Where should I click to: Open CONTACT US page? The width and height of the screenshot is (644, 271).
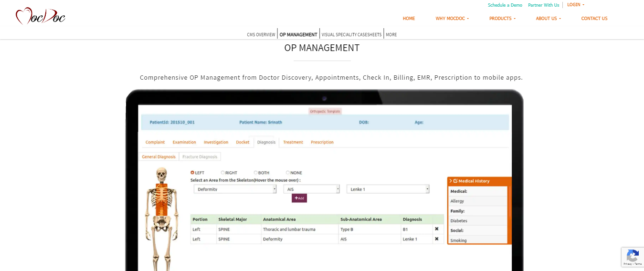coord(594,19)
